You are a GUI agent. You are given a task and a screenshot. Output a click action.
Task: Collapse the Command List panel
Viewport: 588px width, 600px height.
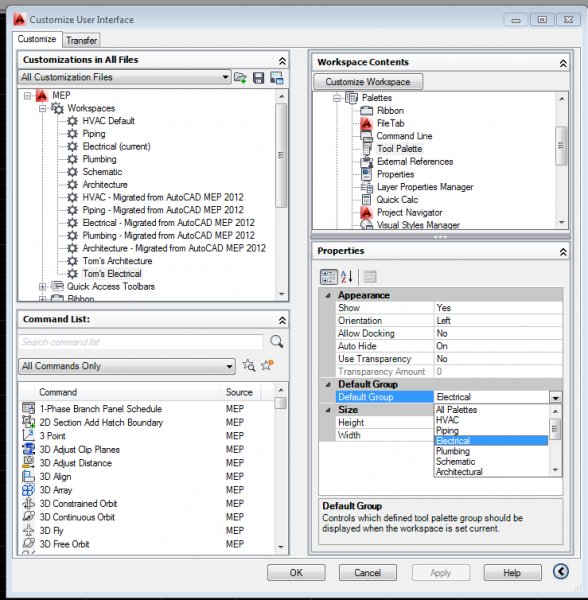[x=282, y=320]
